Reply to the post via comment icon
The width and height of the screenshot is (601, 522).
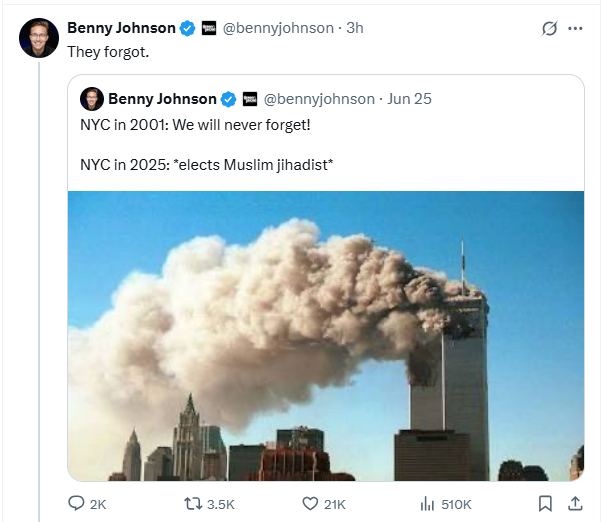(77, 504)
